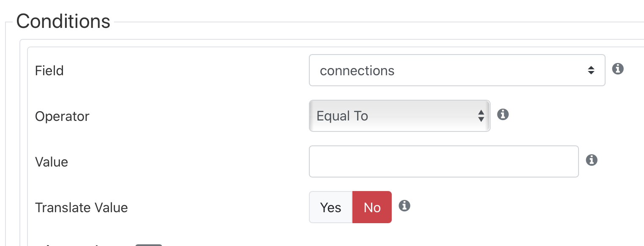Show help info for Translate Value toggle

coord(404,206)
